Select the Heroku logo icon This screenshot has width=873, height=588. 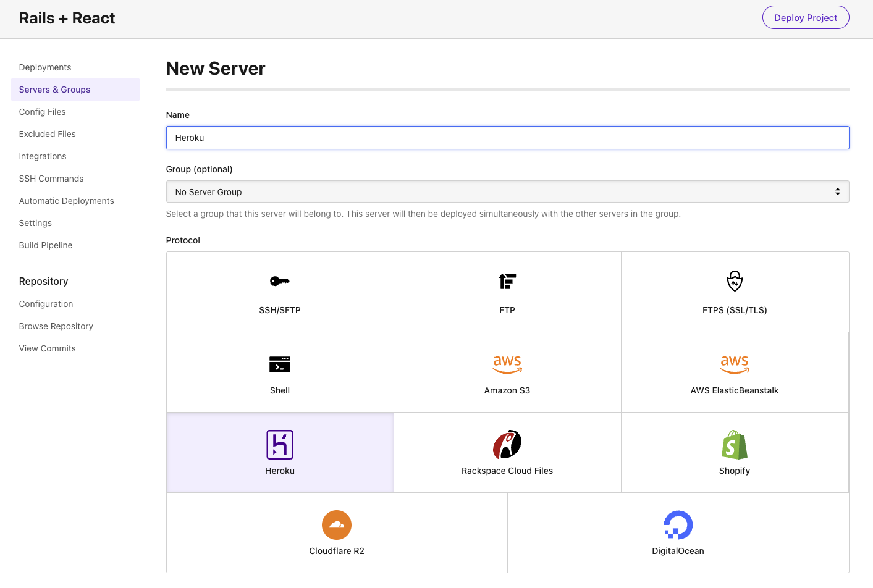pyautogui.click(x=280, y=445)
